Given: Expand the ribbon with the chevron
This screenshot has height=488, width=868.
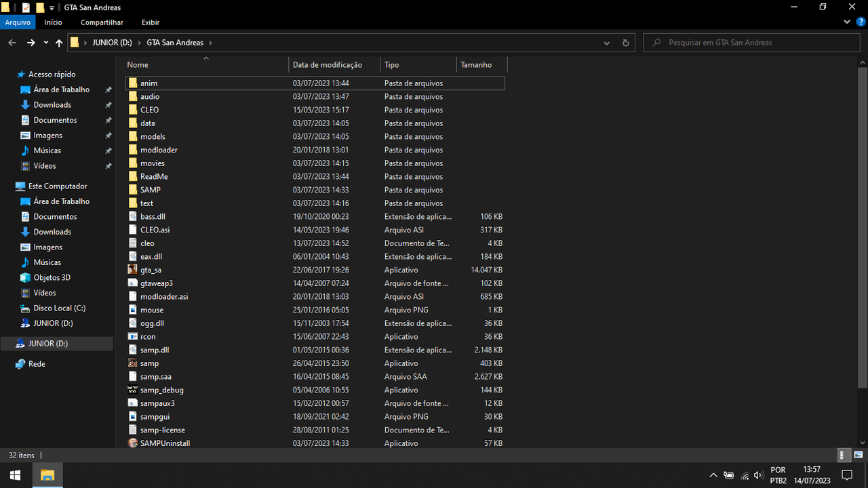Looking at the screenshot, I should [846, 22].
